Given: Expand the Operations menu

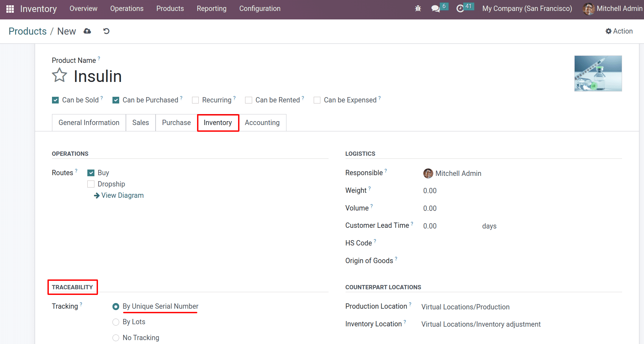Looking at the screenshot, I should coord(127,8).
